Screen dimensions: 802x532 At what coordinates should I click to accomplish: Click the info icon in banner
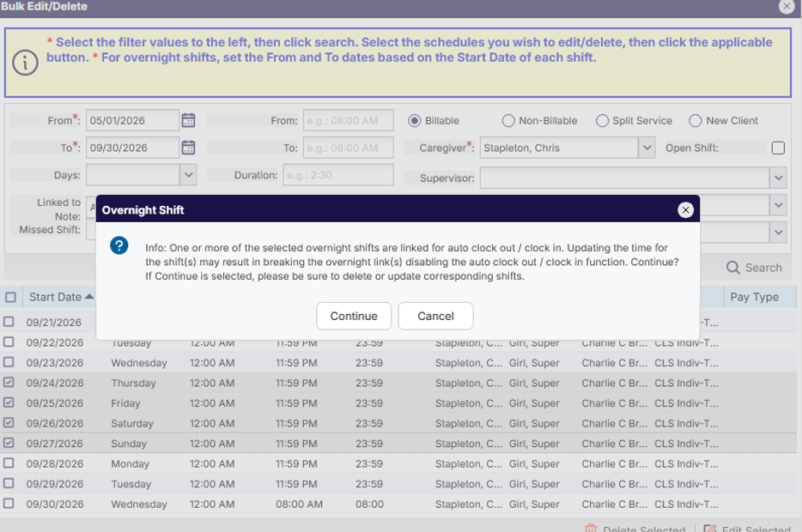point(25,63)
